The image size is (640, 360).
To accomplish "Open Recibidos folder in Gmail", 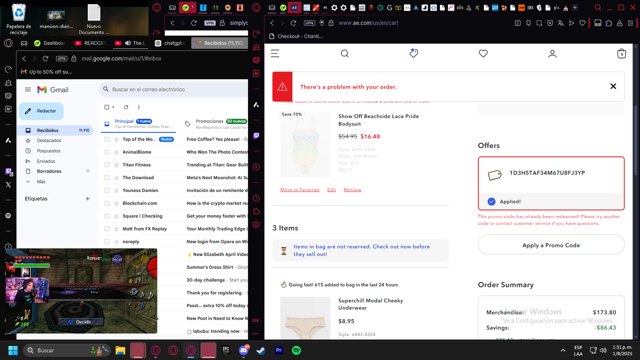I will [x=56, y=130].
